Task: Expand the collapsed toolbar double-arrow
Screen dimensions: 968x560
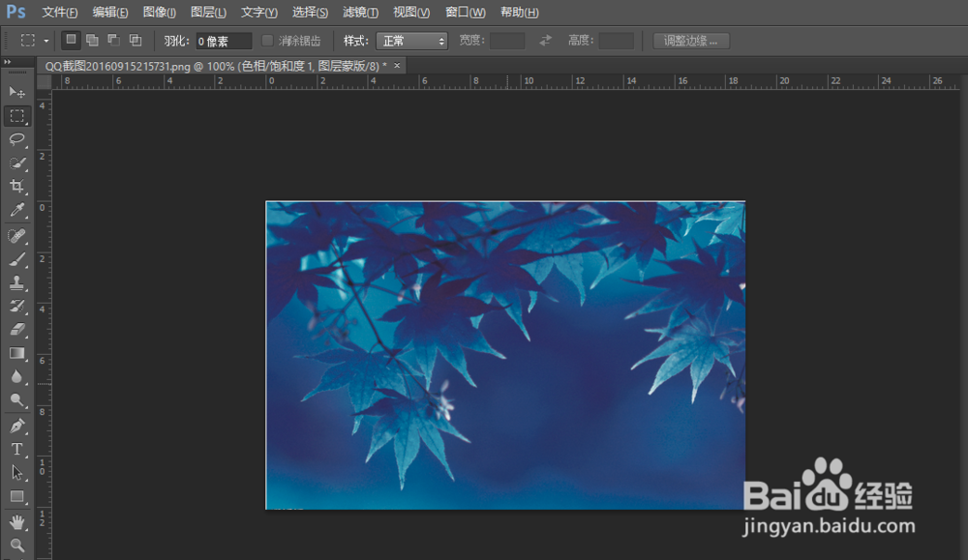Action: (8, 62)
